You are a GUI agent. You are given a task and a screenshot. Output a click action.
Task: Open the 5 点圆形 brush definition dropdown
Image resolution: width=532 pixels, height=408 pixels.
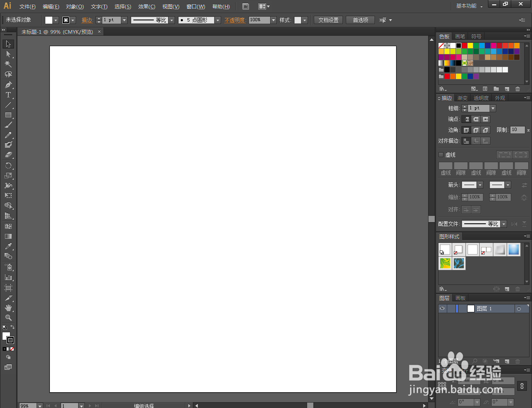[x=218, y=20]
